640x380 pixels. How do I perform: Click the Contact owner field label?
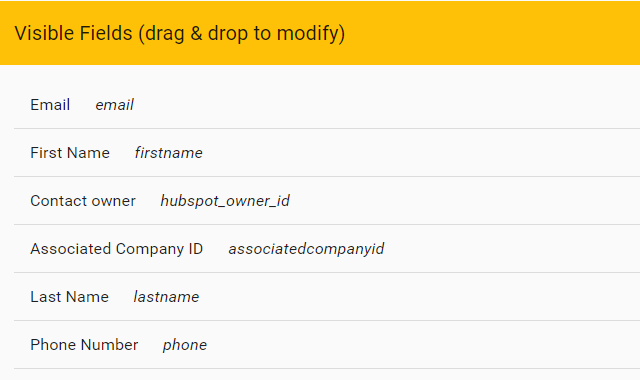[83, 201]
